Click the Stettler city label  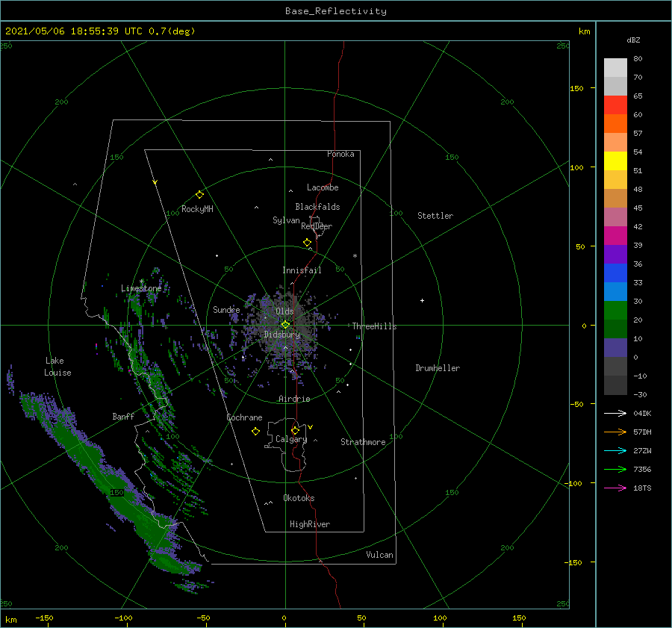(435, 216)
